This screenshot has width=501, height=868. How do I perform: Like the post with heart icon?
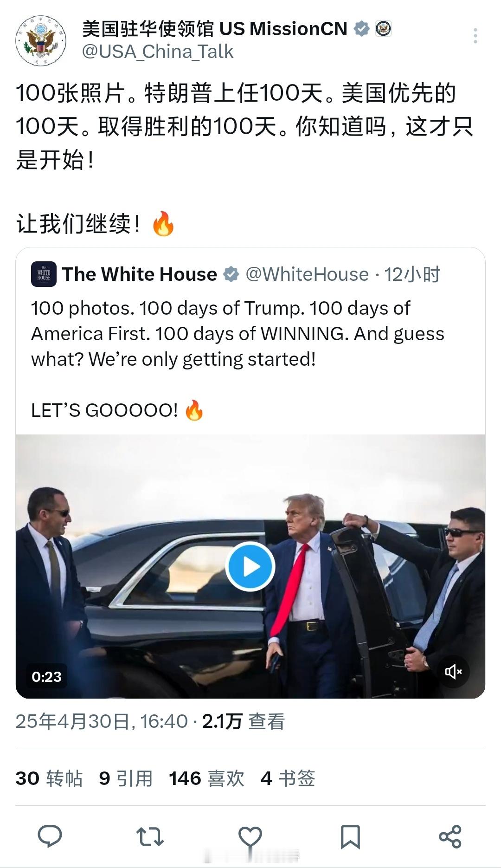tap(250, 837)
